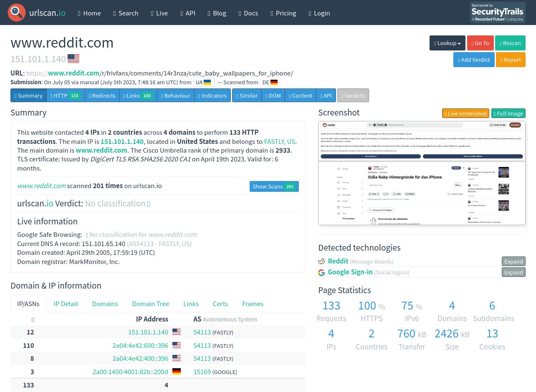Open the www.reddit.com URL link under title
This screenshot has width=536, height=392.
[x=159, y=73]
